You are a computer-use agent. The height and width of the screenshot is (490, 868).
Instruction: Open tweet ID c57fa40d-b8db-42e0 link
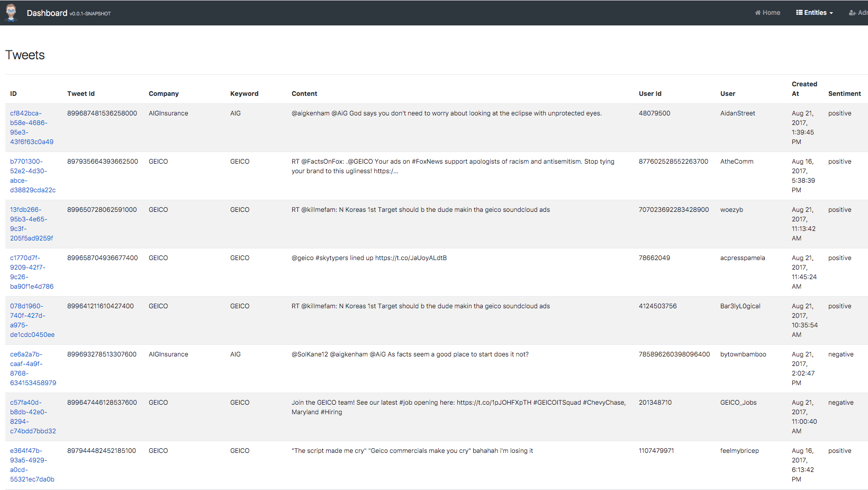click(x=33, y=417)
